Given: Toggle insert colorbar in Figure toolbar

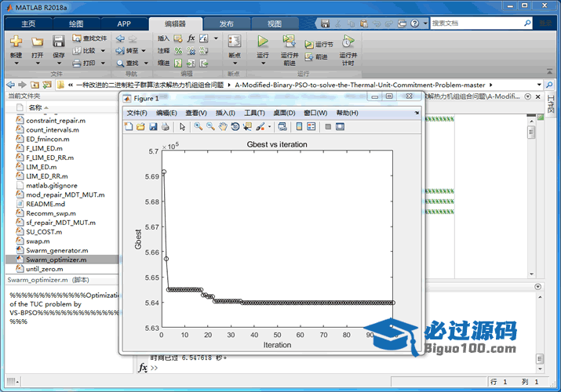Looking at the screenshot, I should [x=299, y=126].
